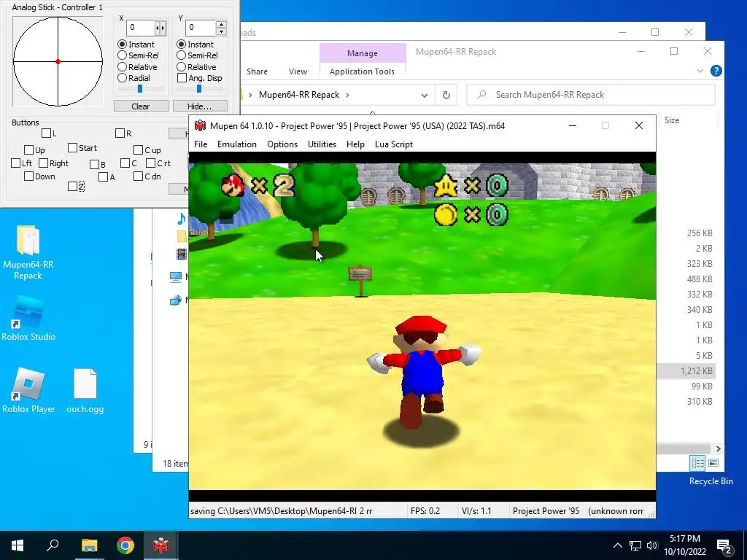This screenshot has width=747, height=560.
Task: Click X value spinner right arrow
Action: coord(163,28)
